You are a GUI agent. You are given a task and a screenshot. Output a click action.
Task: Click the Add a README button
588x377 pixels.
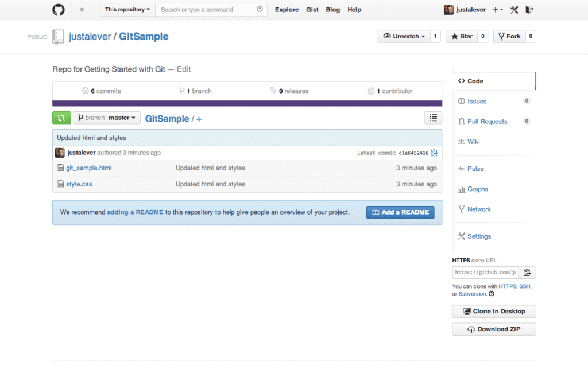click(x=400, y=212)
